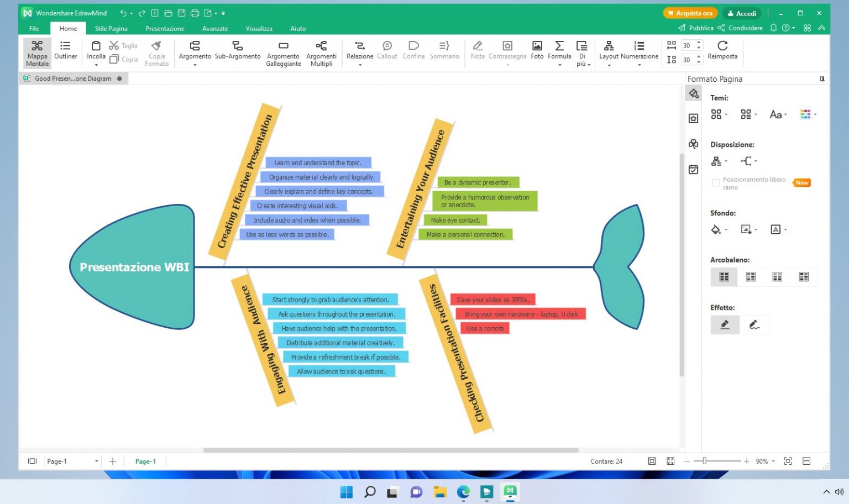This screenshot has width=849, height=504.
Task: Enable Posizionamento libero ramo
Action: coord(716,183)
